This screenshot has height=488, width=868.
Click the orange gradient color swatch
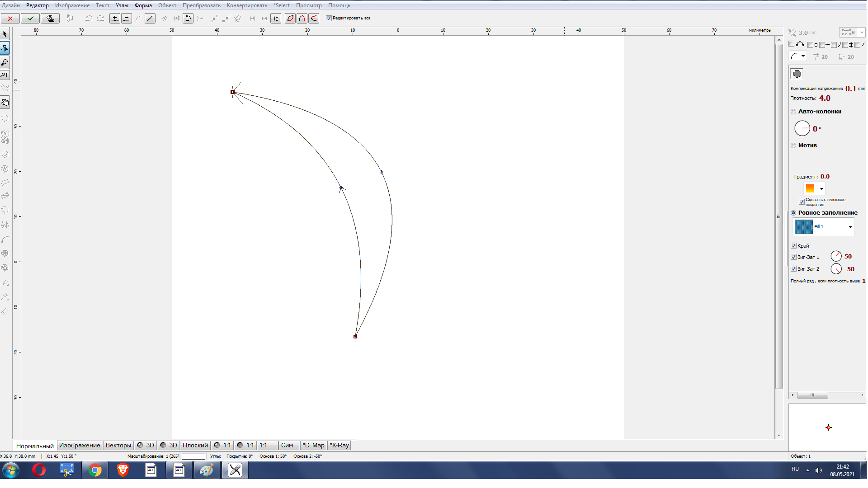(x=810, y=188)
